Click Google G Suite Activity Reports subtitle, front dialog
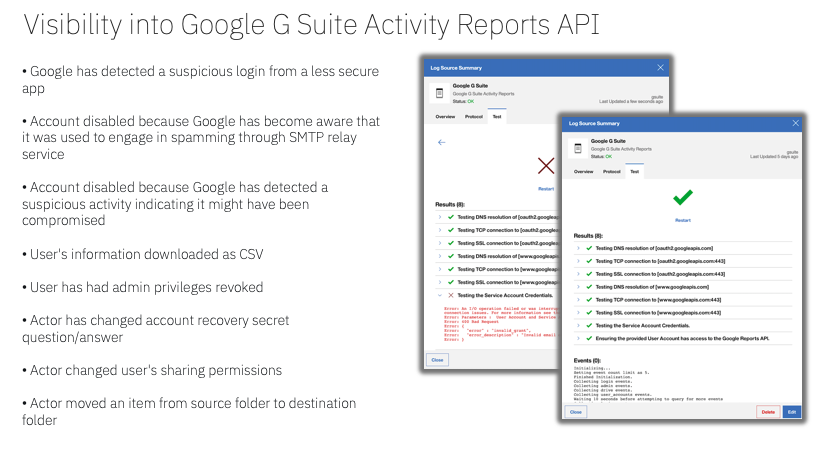Screen dimensions: 819x451 pyautogui.click(x=621, y=149)
